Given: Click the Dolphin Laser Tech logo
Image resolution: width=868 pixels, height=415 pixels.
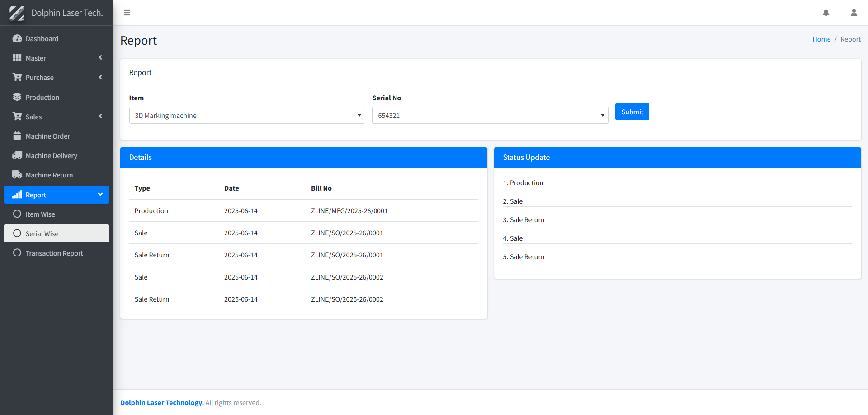Looking at the screenshot, I should click(17, 13).
